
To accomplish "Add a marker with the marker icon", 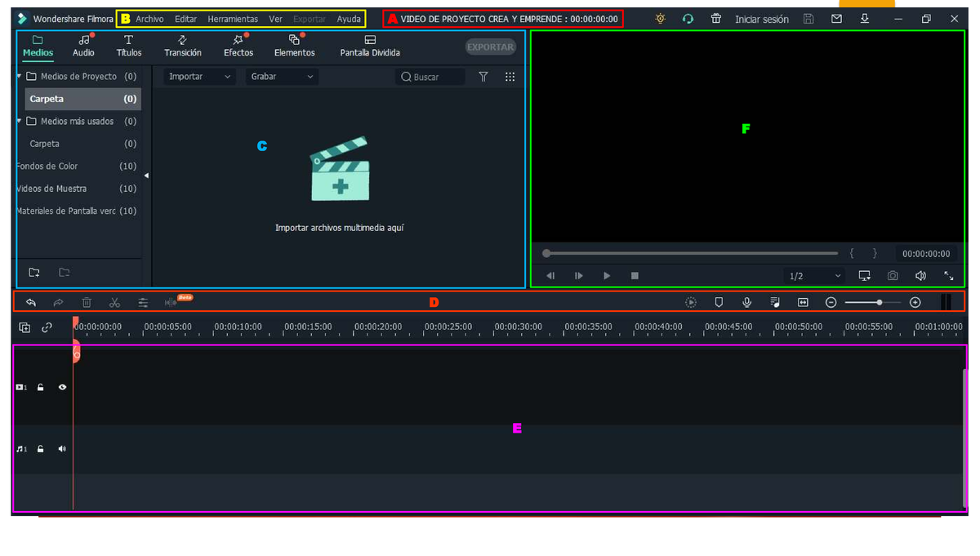I will point(719,303).
